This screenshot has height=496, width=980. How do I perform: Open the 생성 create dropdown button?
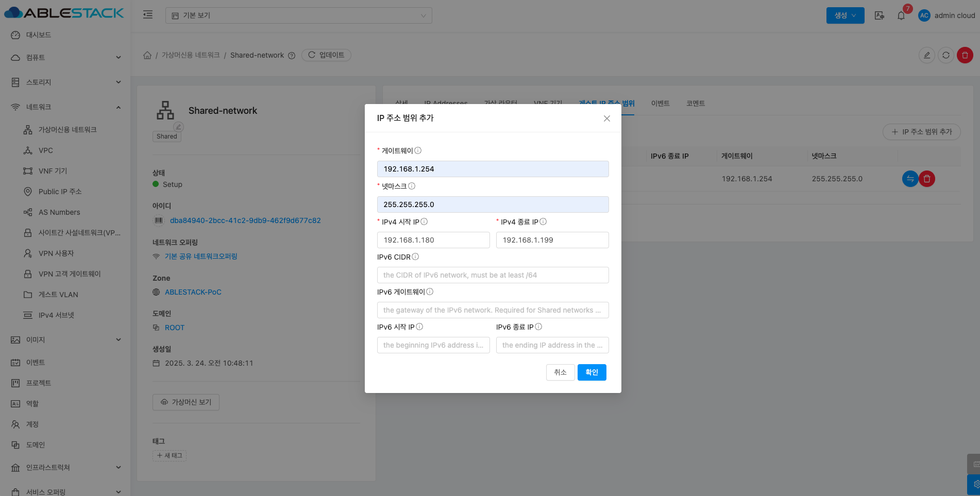click(845, 15)
